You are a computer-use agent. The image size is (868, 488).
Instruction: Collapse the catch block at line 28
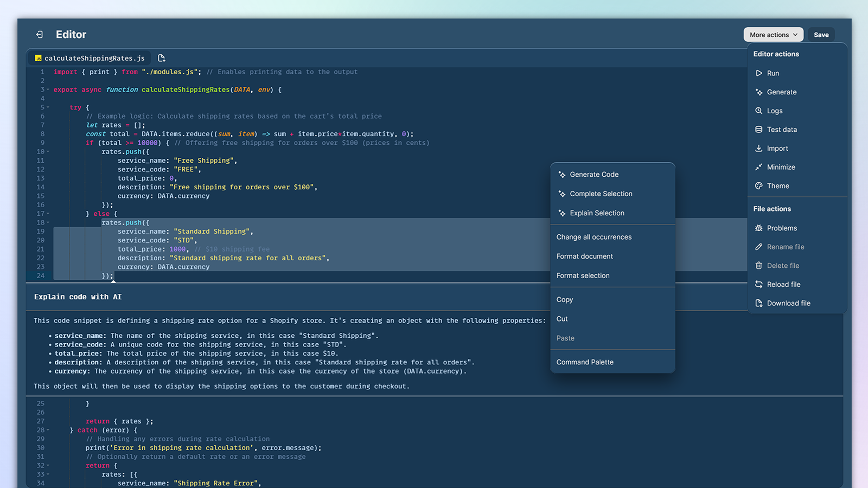point(48,431)
